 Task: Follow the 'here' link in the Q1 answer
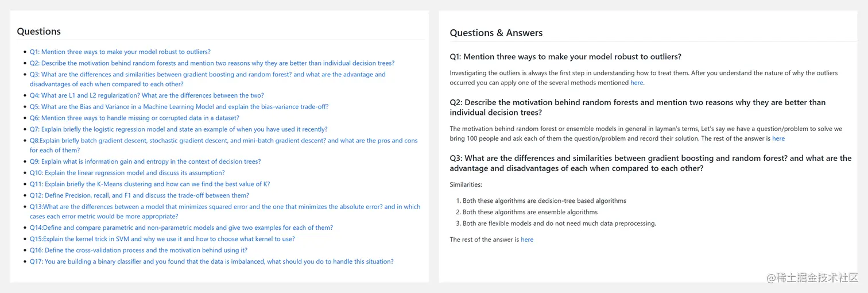637,83
